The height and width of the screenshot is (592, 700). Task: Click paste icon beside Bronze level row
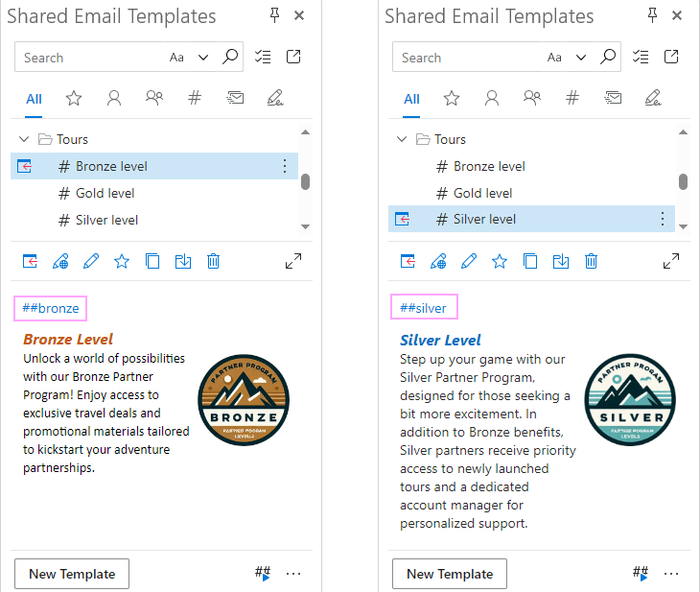pyautogui.click(x=24, y=166)
